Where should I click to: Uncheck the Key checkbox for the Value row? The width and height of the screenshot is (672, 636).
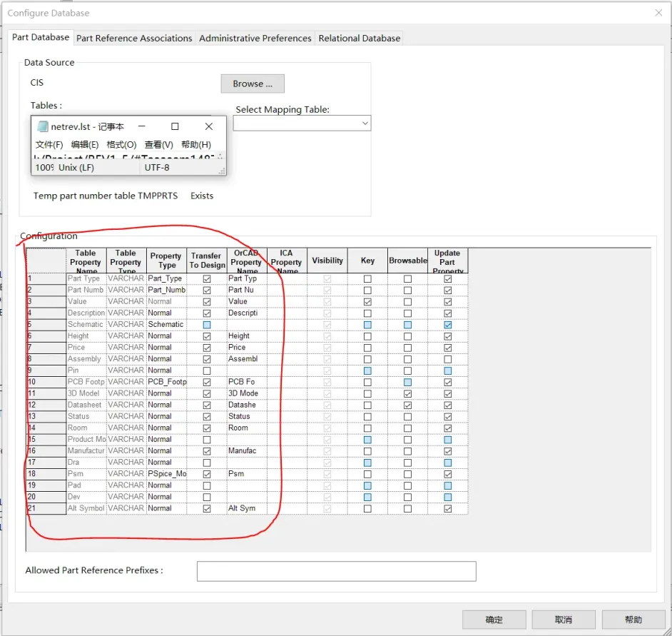click(x=367, y=301)
